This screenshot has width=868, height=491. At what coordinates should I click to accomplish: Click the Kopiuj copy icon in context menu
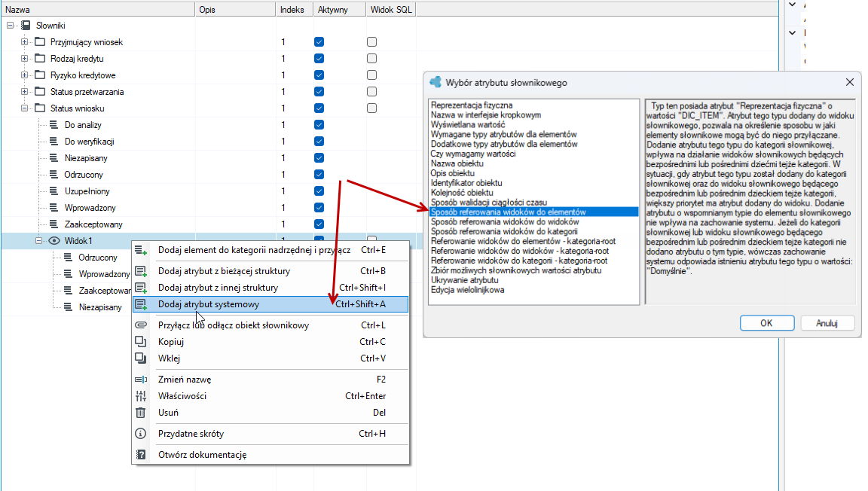pyautogui.click(x=141, y=342)
